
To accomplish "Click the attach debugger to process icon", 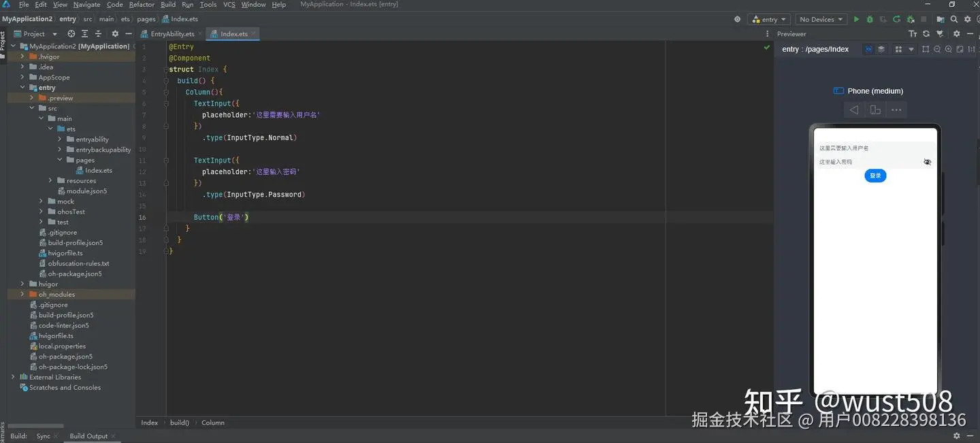I will coord(911,20).
